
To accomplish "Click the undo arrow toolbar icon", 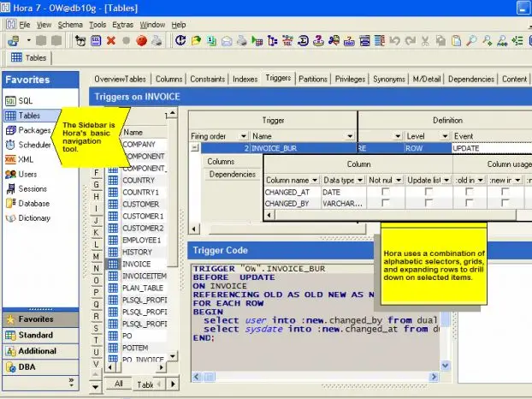I will [x=394, y=41].
